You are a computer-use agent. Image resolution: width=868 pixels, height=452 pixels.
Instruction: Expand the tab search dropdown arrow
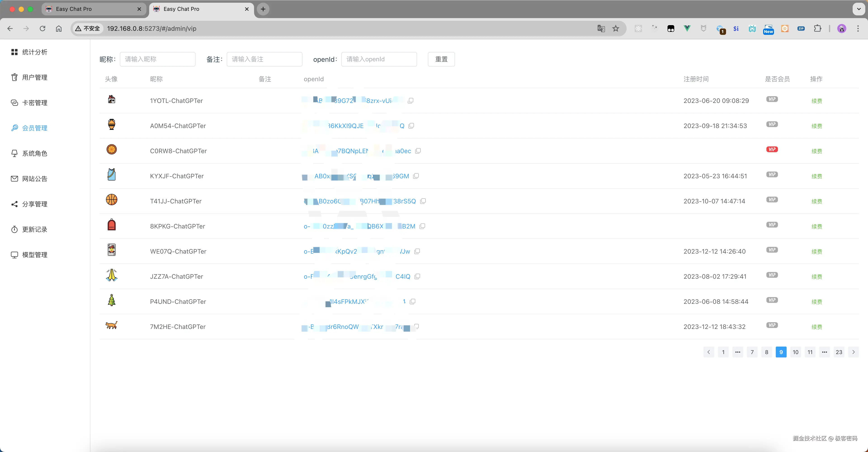(x=859, y=9)
